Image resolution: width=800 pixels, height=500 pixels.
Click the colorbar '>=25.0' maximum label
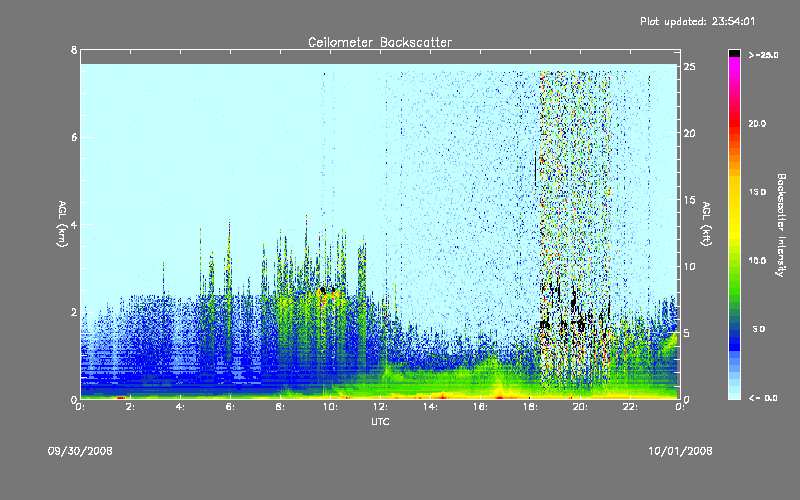[763, 55]
